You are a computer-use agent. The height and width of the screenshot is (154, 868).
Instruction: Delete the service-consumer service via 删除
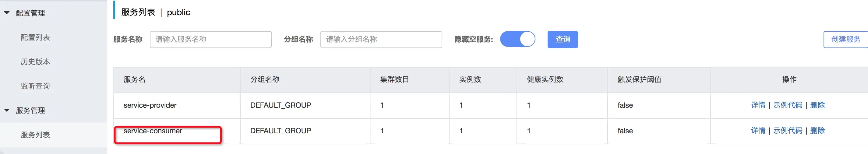pyautogui.click(x=817, y=131)
